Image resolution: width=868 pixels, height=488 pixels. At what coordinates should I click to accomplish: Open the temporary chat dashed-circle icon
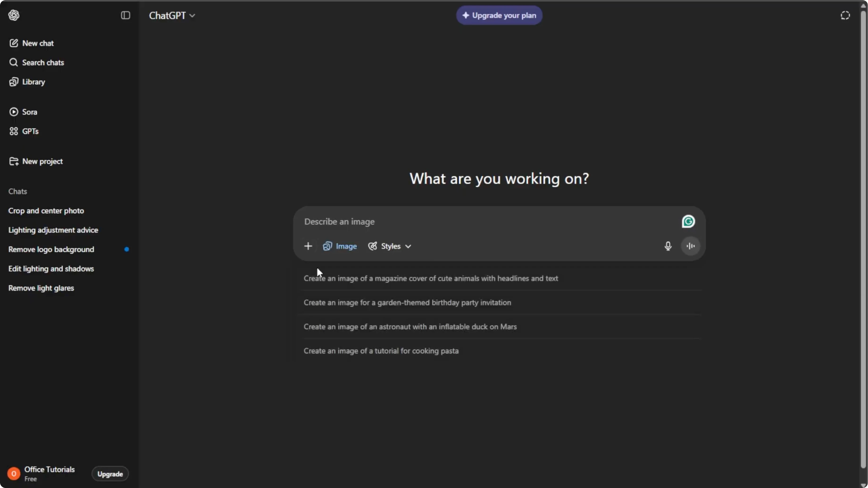tap(845, 15)
